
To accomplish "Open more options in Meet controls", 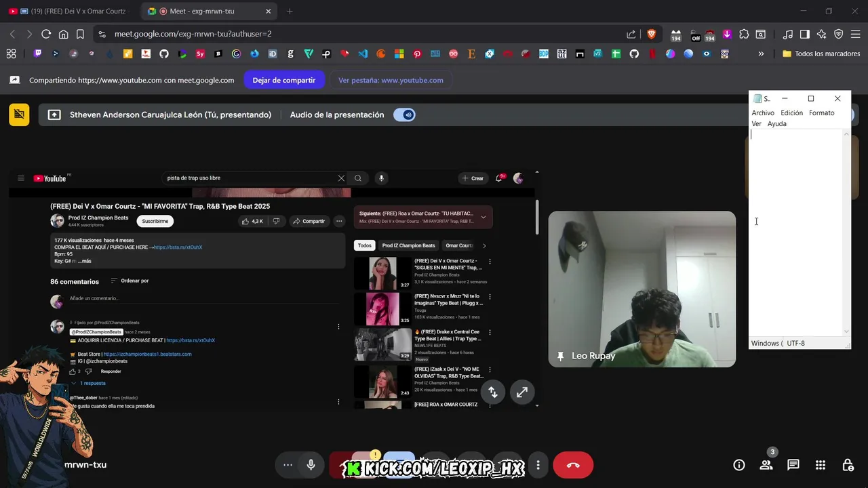I will click(x=538, y=465).
